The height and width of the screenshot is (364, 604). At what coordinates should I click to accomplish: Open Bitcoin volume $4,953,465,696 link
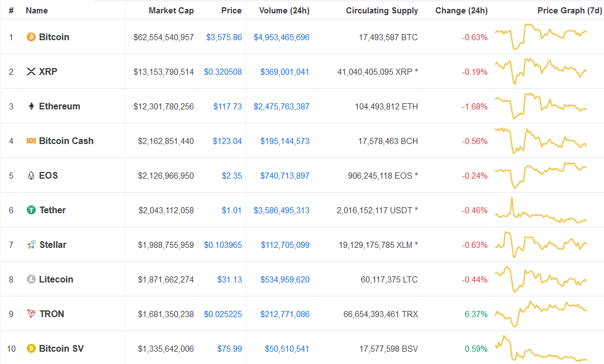282,37
